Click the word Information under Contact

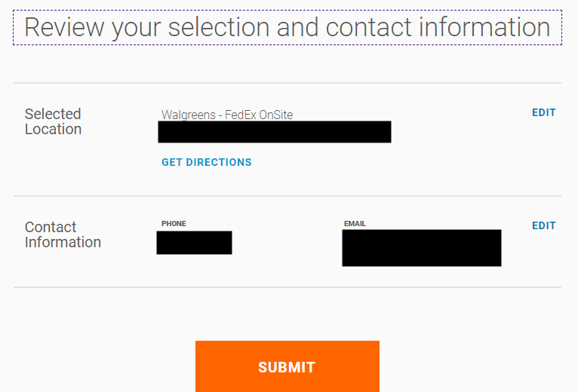(63, 243)
